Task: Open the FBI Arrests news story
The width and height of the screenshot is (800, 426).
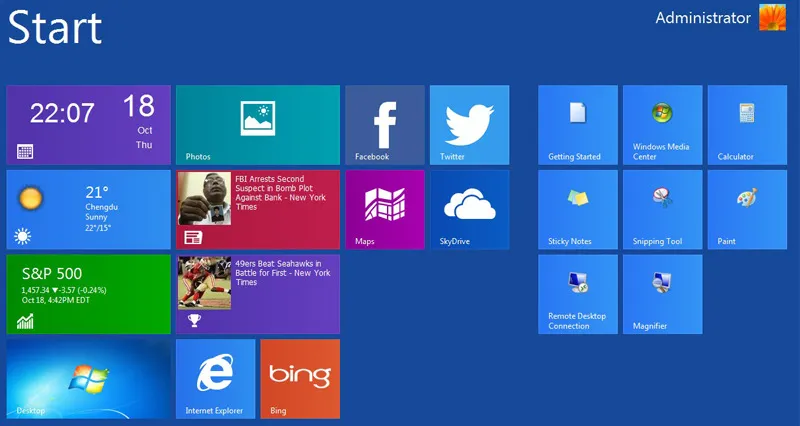Action: (x=258, y=209)
